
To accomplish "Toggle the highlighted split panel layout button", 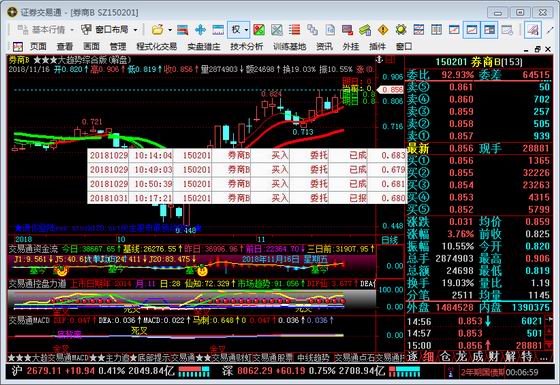I will (490, 30).
